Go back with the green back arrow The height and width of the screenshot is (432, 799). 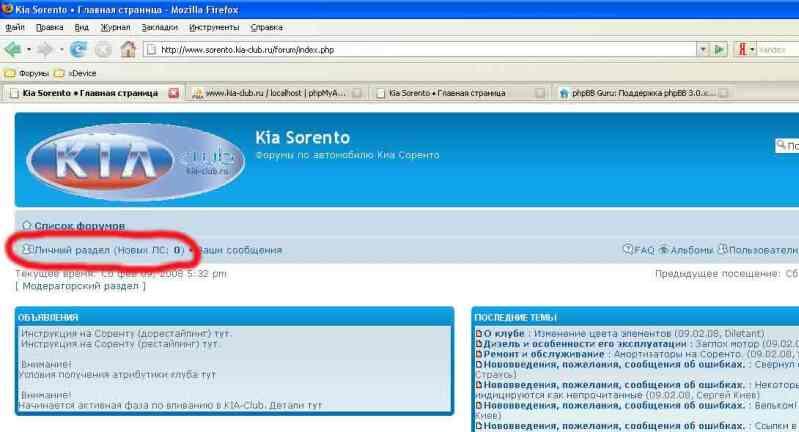click(13, 49)
